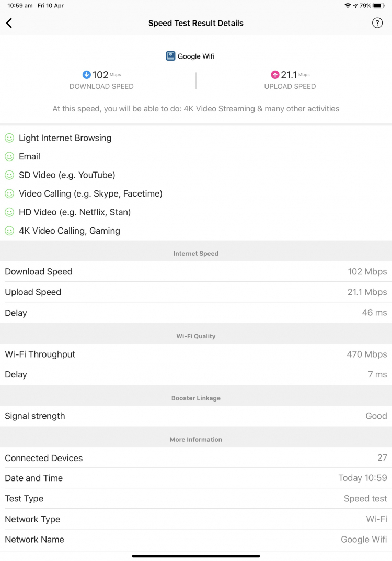Tap smiley icon beside 4K Video Calling, Gaming
The image size is (392, 561).
pos(9,231)
